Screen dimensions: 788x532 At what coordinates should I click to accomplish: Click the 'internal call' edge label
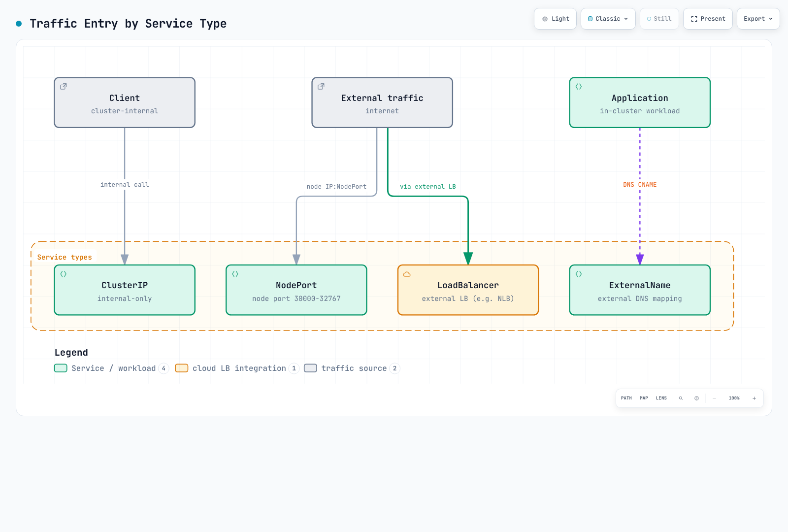[125, 185]
